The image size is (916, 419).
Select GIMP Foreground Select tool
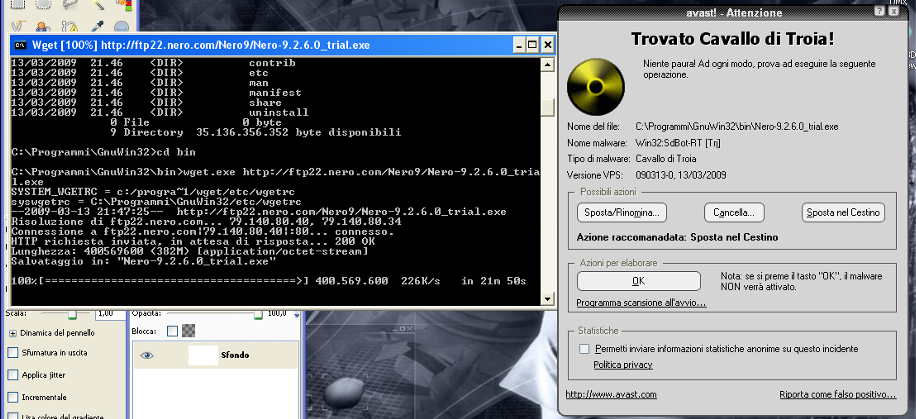(x=43, y=26)
